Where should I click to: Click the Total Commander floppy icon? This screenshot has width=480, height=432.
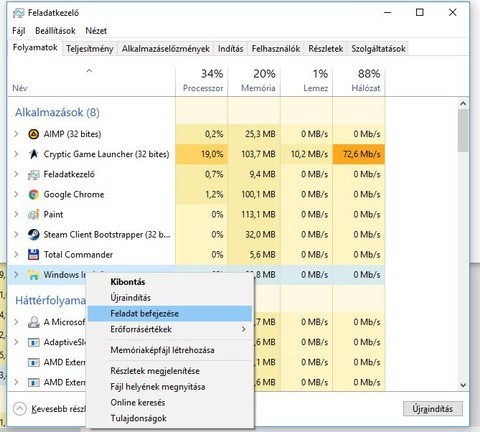(x=33, y=255)
